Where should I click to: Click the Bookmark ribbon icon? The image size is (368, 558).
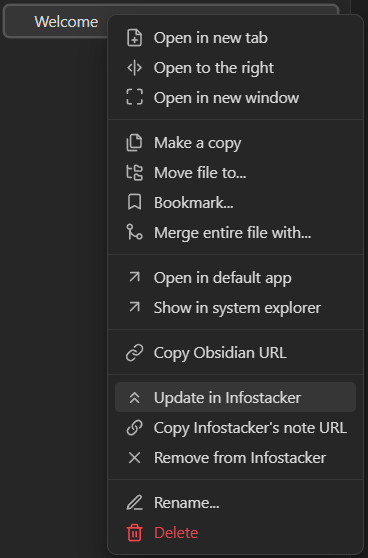135,202
